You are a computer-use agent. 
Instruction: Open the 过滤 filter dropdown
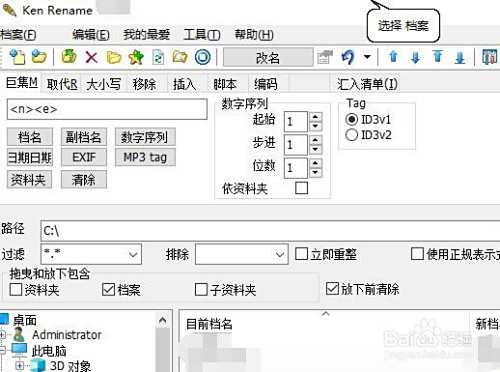133,255
